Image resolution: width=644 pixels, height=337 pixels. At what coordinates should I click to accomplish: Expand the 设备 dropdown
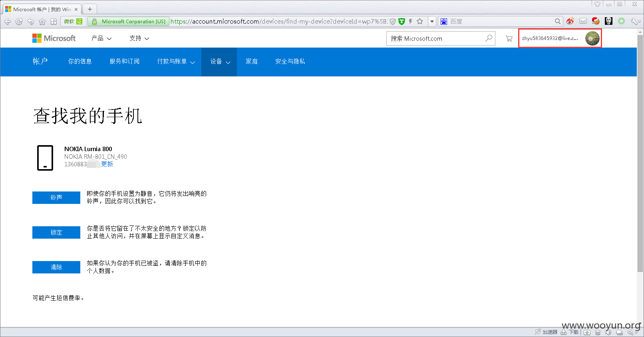(x=219, y=62)
